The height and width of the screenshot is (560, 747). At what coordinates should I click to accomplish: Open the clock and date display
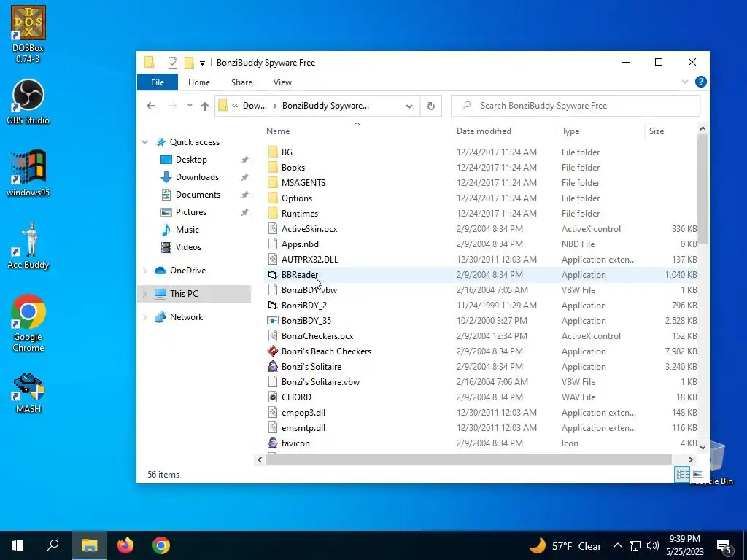(684, 545)
